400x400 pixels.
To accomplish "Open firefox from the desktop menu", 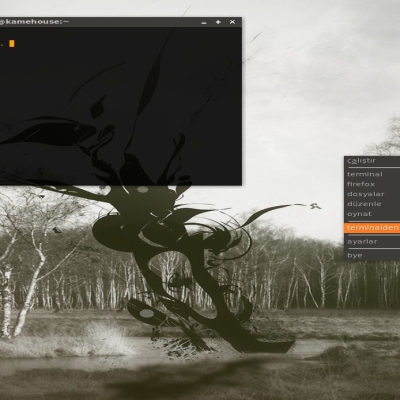I will coord(372,184).
